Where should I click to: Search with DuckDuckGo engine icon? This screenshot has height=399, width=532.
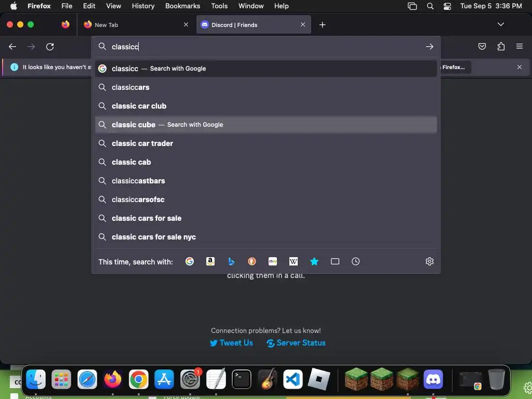(x=252, y=261)
